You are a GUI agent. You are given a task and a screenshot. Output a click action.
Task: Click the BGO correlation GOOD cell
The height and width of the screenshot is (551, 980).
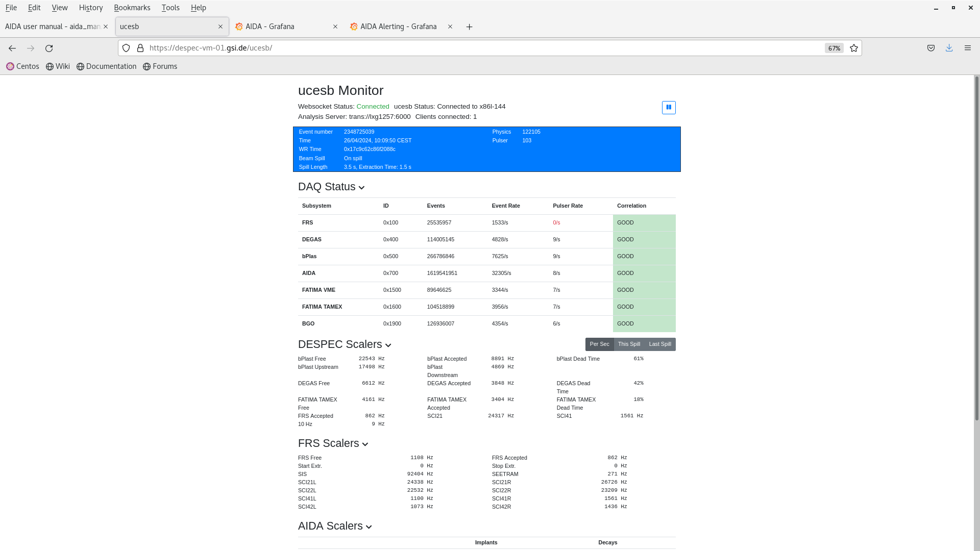[x=644, y=324]
